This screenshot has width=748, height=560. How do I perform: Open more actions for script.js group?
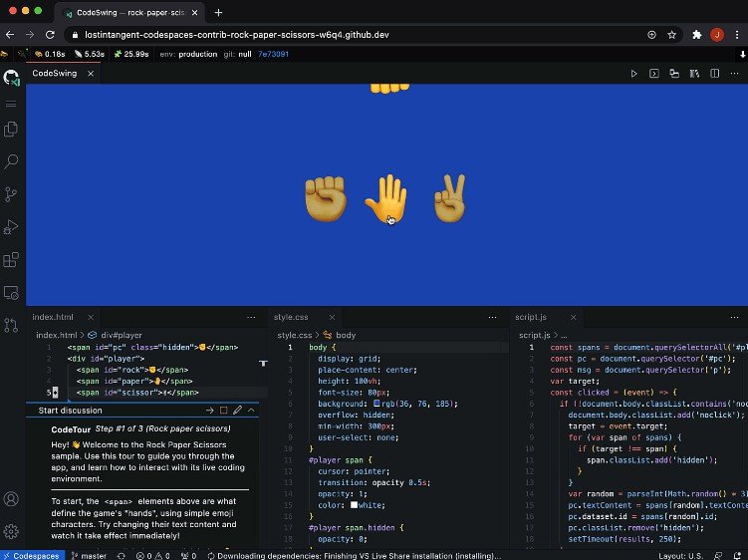pyautogui.click(x=734, y=318)
